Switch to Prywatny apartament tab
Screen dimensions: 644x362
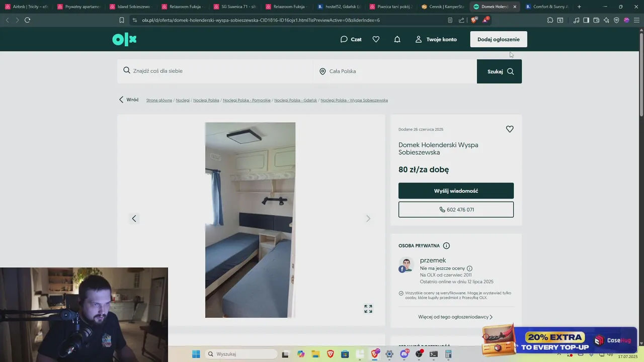coord(79,7)
